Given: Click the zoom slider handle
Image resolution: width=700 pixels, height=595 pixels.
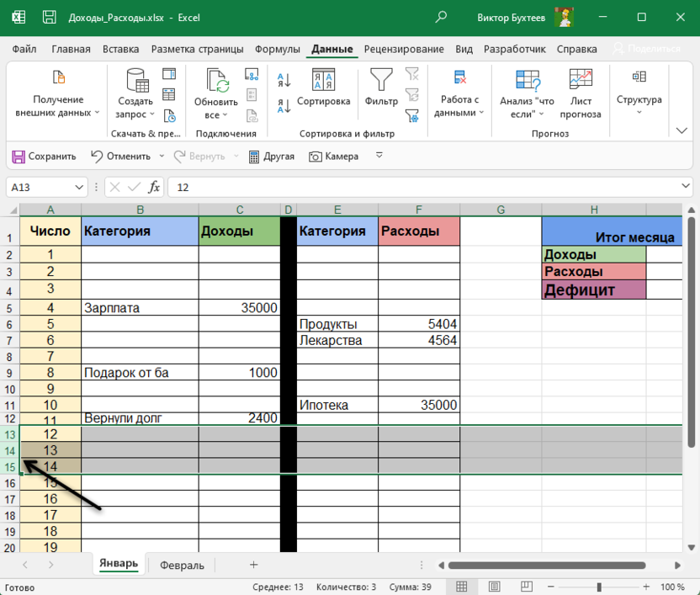Looking at the screenshot, I should [x=599, y=587].
